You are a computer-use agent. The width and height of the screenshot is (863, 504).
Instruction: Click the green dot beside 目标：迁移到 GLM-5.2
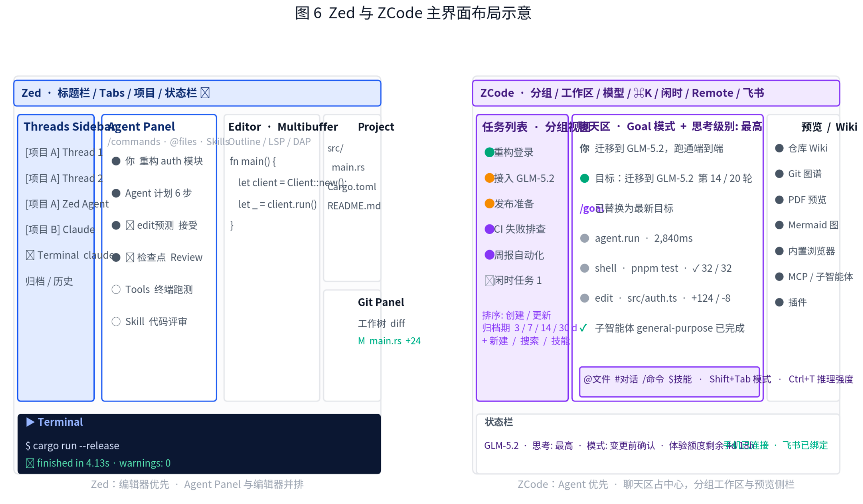(x=585, y=178)
